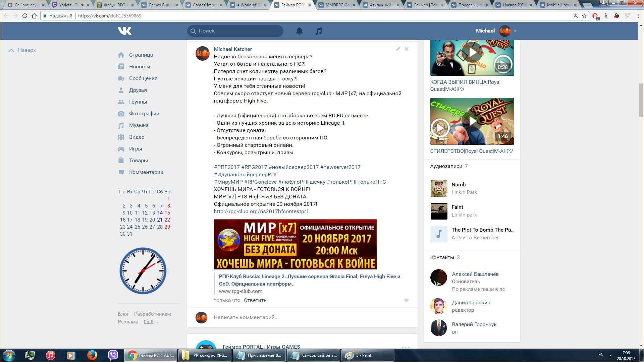Click Ответить reply link
Screen dimensions: 644x362
pyautogui.click(x=255, y=300)
